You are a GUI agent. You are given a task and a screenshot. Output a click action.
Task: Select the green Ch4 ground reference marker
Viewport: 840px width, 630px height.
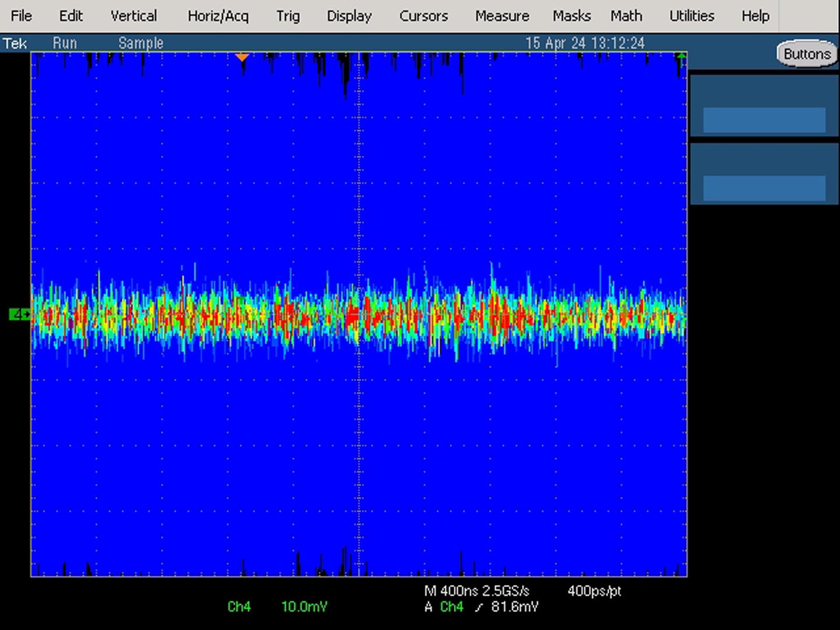coord(20,315)
